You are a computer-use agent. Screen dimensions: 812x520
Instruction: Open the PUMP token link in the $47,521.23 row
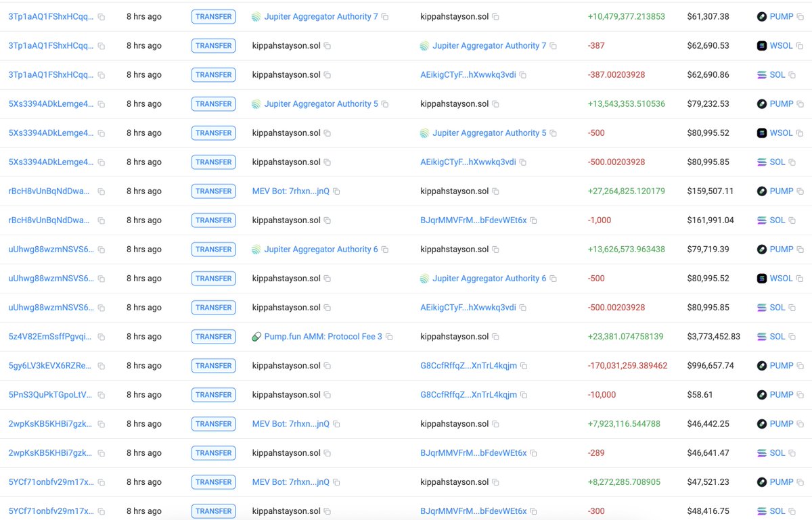[782, 482]
